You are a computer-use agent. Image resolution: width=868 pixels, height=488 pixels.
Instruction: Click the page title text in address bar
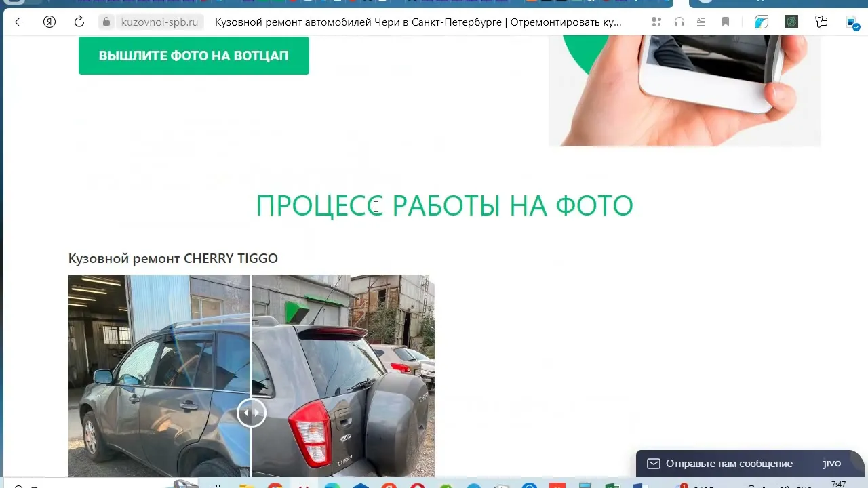click(x=418, y=22)
